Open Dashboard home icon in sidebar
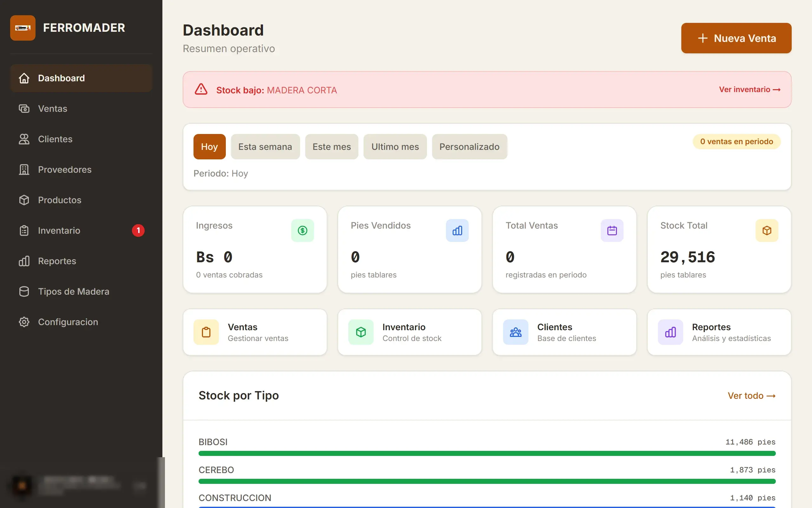 (24, 78)
